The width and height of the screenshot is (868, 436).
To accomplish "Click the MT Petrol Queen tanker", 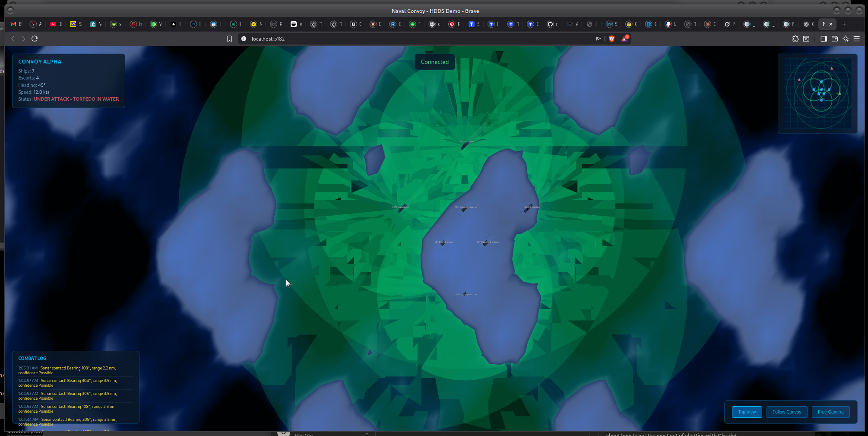I will pos(443,243).
